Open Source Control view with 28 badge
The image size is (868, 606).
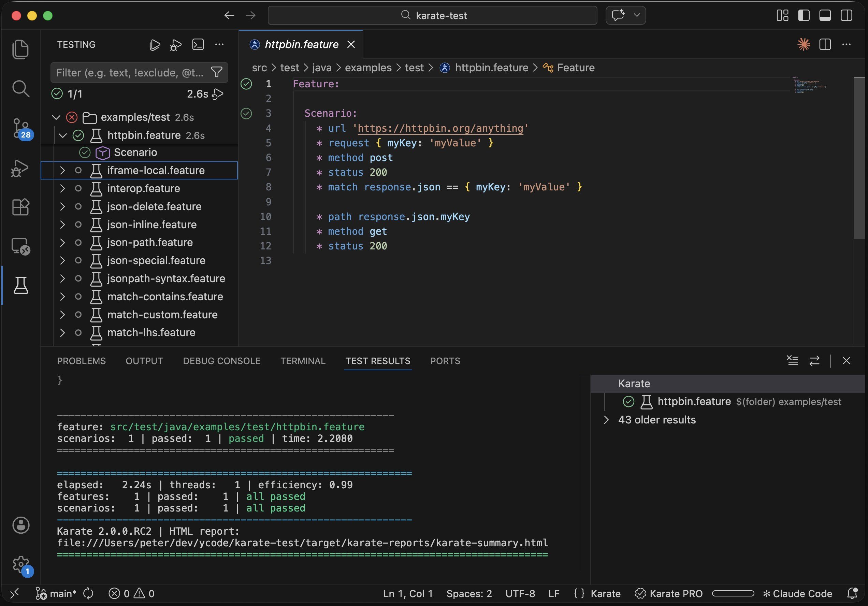click(x=20, y=128)
